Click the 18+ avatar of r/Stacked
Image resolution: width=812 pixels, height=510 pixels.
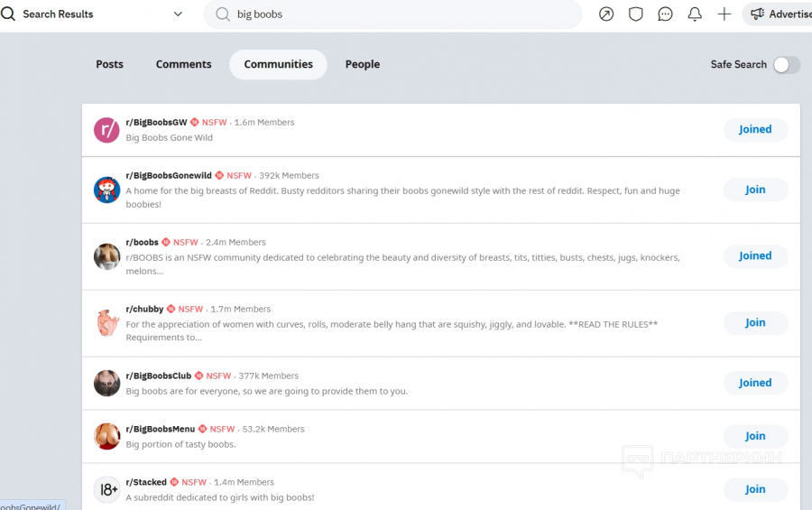(x=106, y=489)
